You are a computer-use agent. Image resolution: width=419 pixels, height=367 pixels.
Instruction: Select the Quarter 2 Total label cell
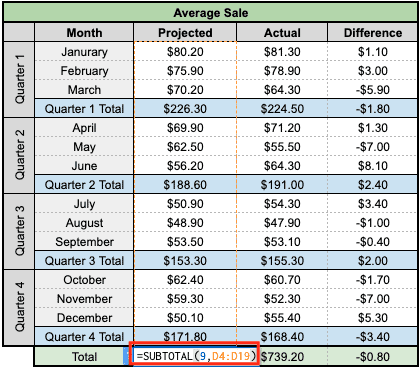point(84,185)
